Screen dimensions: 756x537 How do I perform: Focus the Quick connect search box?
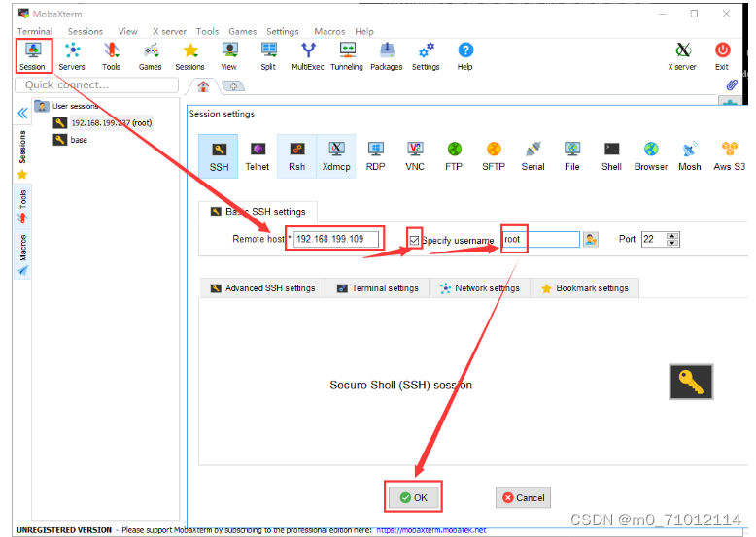coord(97,85)
